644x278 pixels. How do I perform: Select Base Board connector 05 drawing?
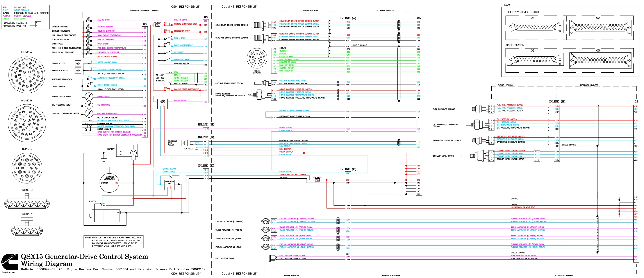pos(600,60)
